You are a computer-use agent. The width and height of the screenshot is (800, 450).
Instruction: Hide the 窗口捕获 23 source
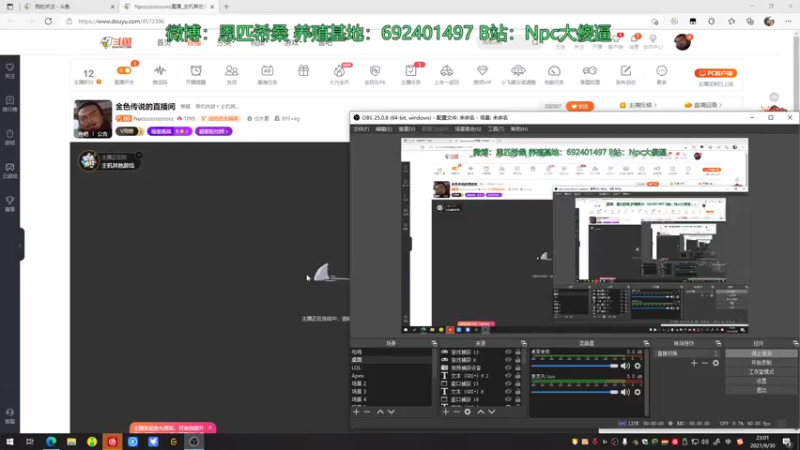click(x=508, y=383)
